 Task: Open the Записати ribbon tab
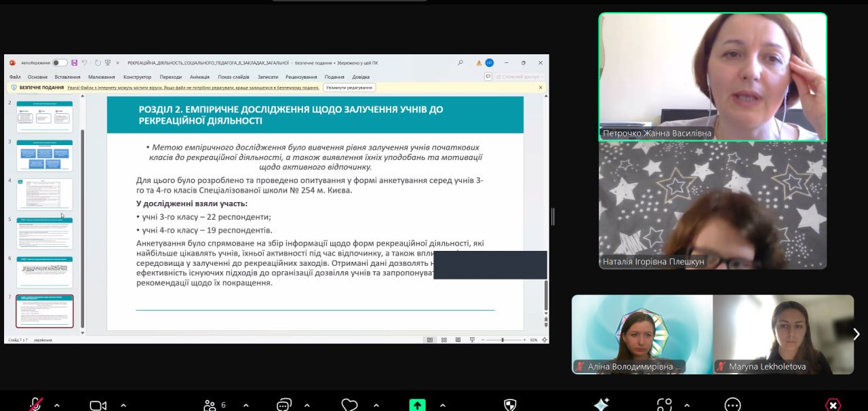click(269, 77)
